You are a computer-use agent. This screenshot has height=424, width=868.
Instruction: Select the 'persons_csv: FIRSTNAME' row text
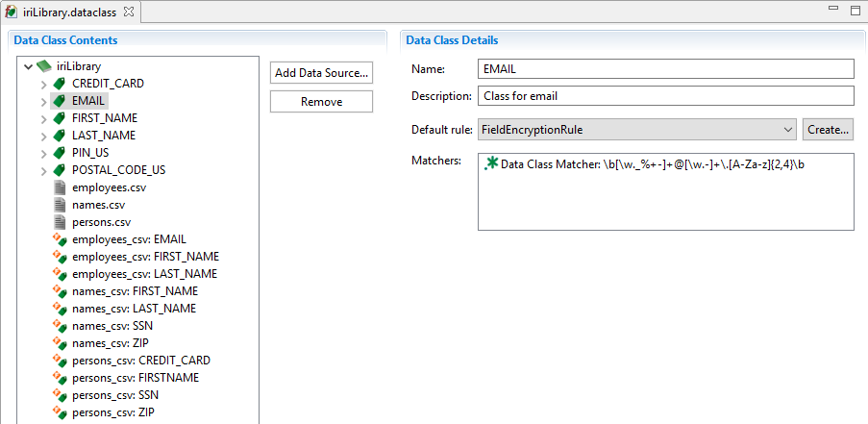coord(136,378)
